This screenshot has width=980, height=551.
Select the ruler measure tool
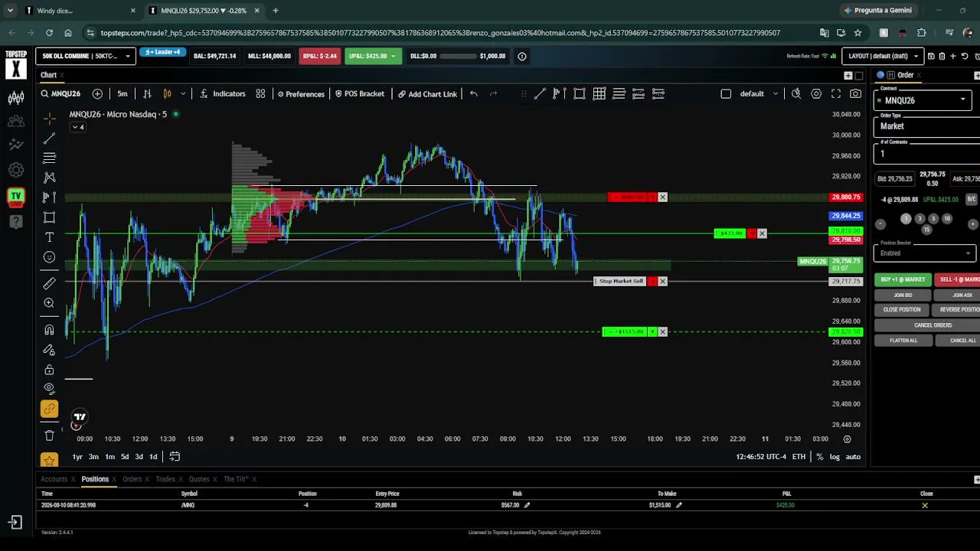[49, 284]
